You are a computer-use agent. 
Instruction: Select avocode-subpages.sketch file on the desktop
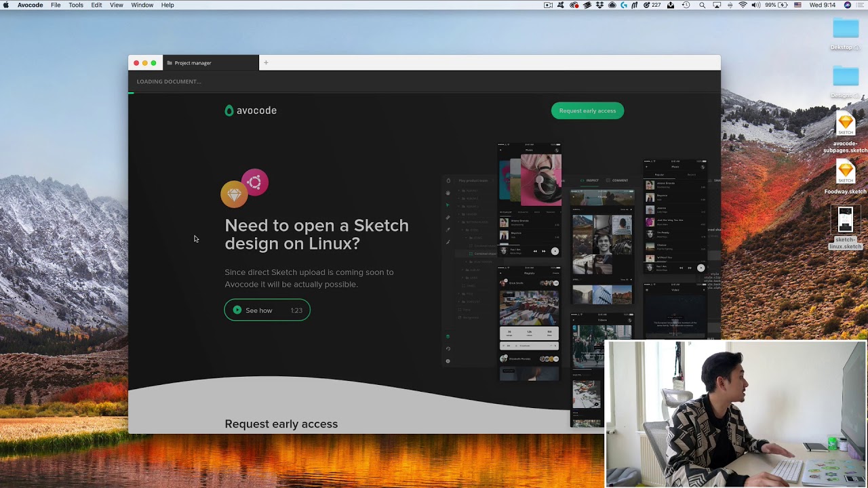point(846,133)
